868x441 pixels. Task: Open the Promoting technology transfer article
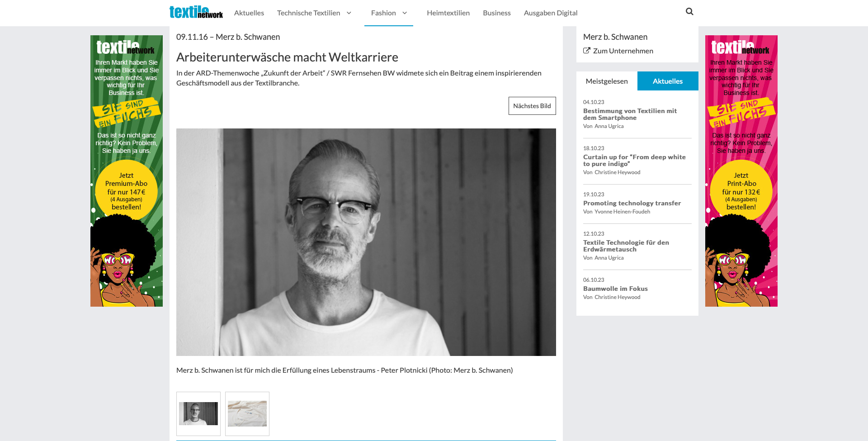(x=632, y=203)
